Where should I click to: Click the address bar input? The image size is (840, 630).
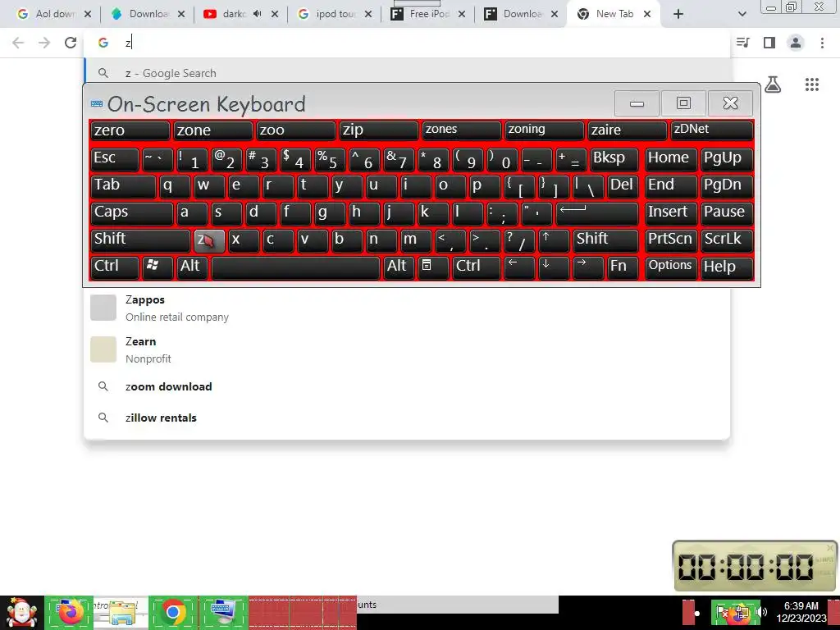pos(407,43)
